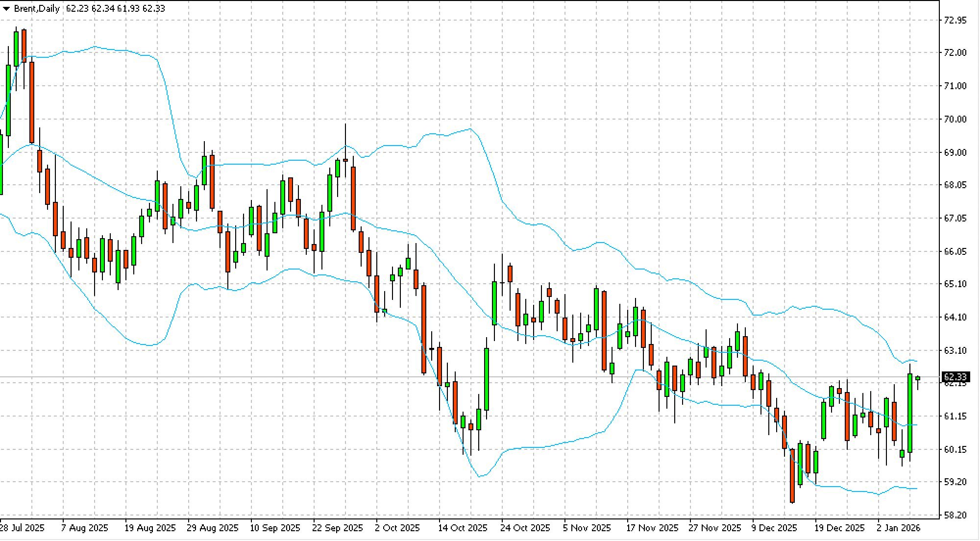Screen dimensions: 980x541
Task: Click the 19 Aug 2025 date label
Action: point(149,528)
